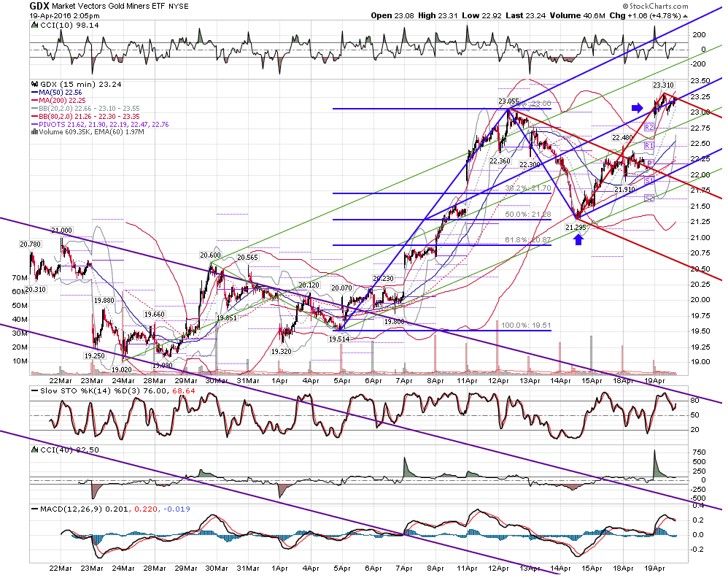728x578 pixels.
Task: Click the 23.310 high price label
Action: pos(663,85)
